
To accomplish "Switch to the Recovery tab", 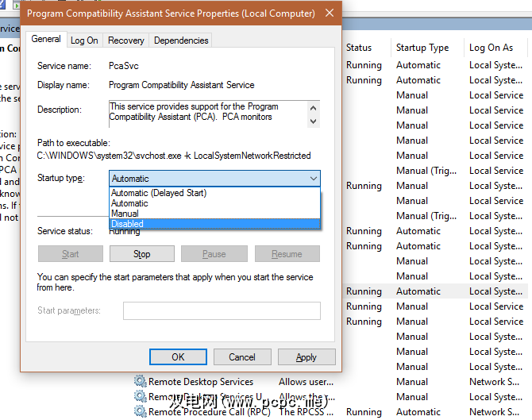I will 126,40.
